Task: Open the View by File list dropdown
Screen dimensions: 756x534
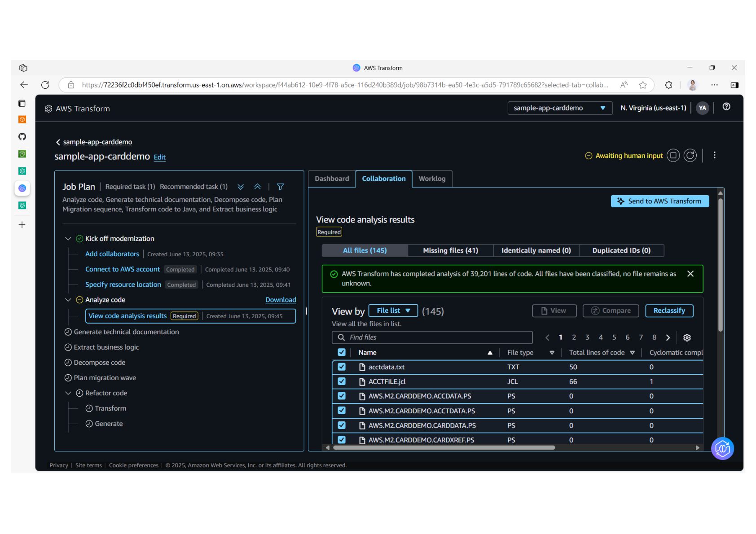Action: (x=393, y=311)
